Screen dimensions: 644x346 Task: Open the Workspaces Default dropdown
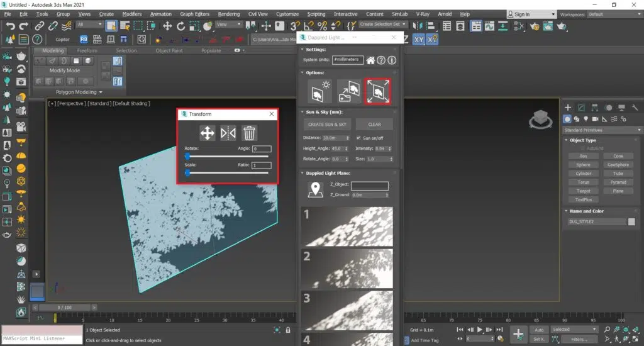point(613,14)
